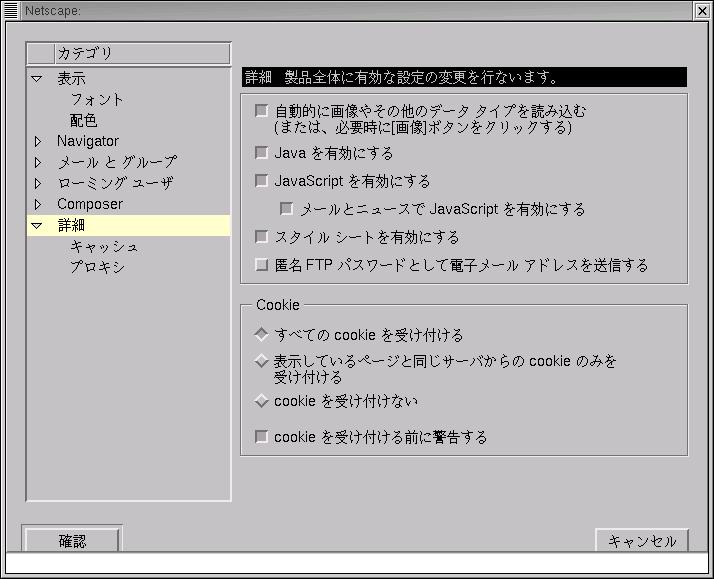Image resolution: width=714 pixels, height=579 pixels.
Task: Expand the Composer category
Action: [38, 204]
